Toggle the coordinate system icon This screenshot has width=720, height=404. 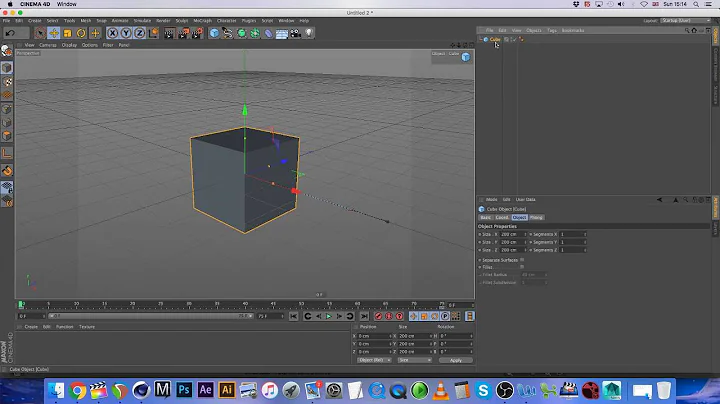[153, 33]
